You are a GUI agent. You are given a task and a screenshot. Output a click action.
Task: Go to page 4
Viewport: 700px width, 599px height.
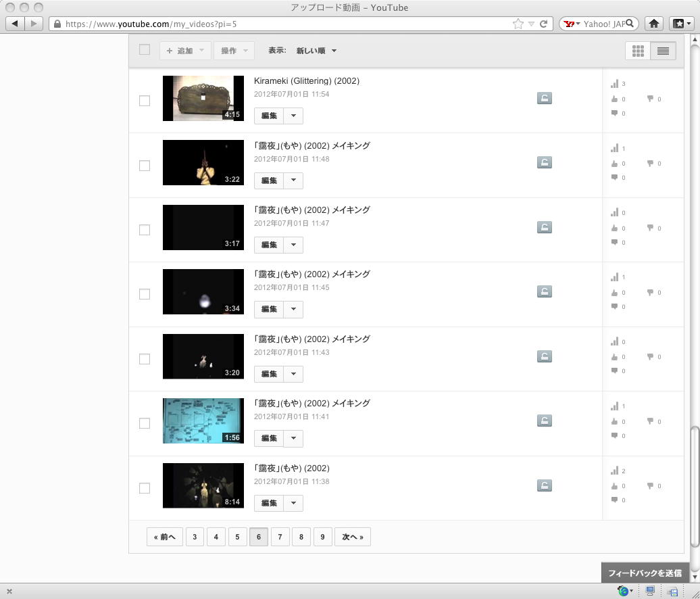[x=216, y=537]
